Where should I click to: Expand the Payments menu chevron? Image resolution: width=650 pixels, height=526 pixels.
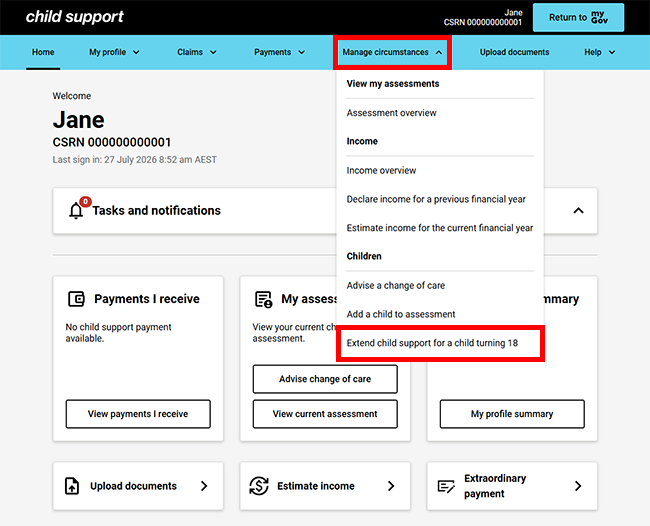tap(301, 52)
